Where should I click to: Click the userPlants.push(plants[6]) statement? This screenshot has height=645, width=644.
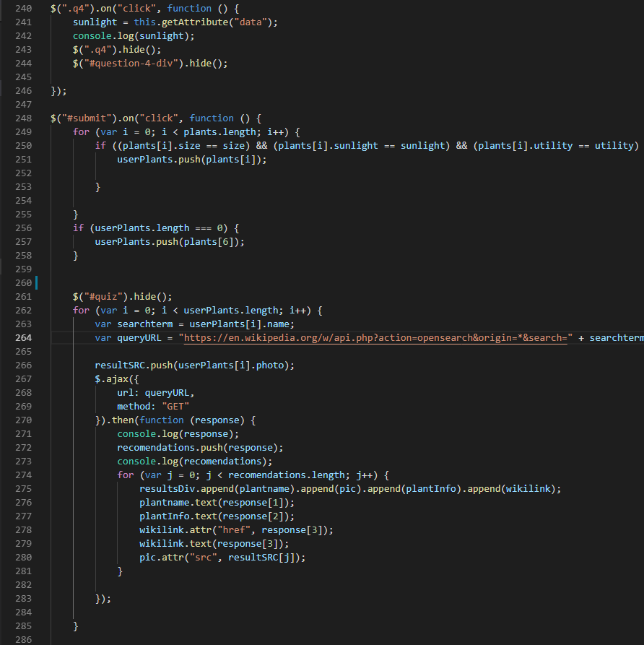(x=170, y=242)
